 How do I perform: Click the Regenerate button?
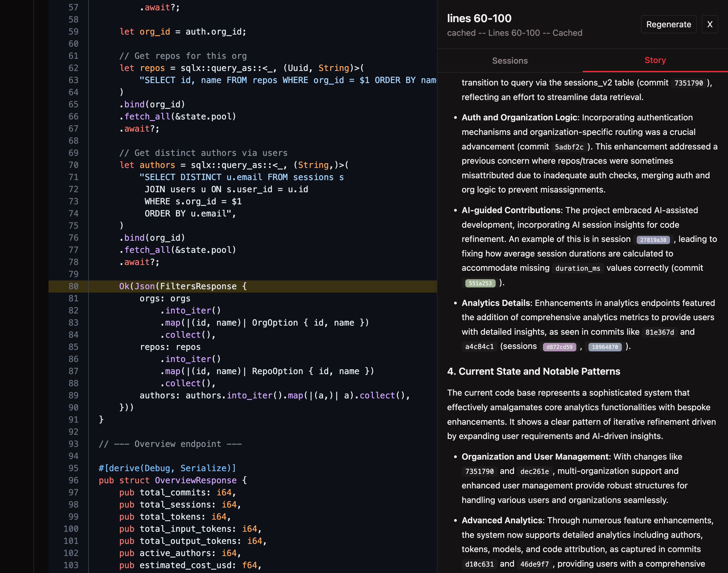(668, 25)
